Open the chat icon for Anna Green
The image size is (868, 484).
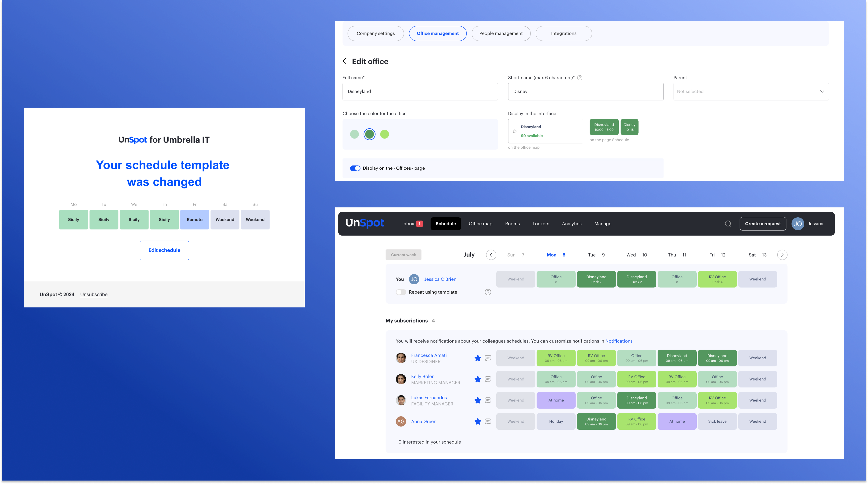click(488, 421)
